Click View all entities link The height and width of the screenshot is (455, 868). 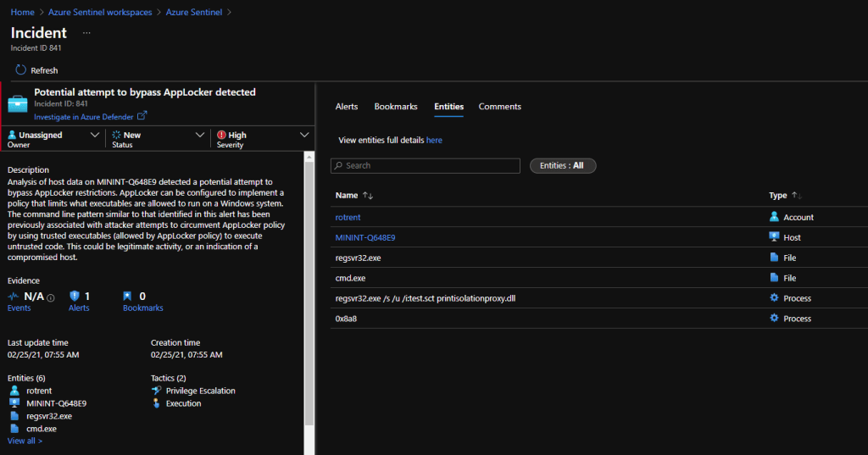[x=25, y=441]
